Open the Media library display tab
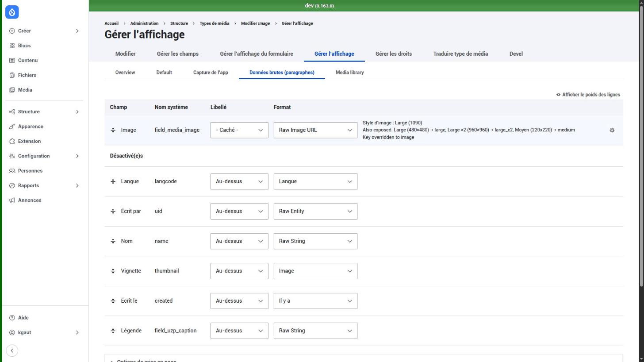The height and width of the screenshot is (362, 644). (349, 73)
